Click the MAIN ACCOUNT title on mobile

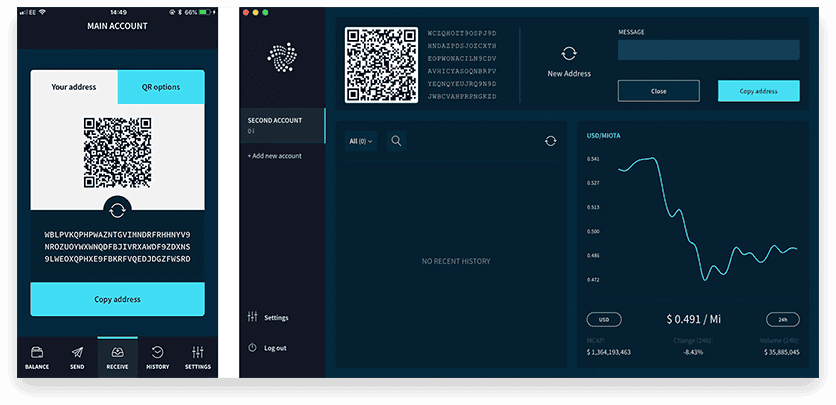point(117,26)
